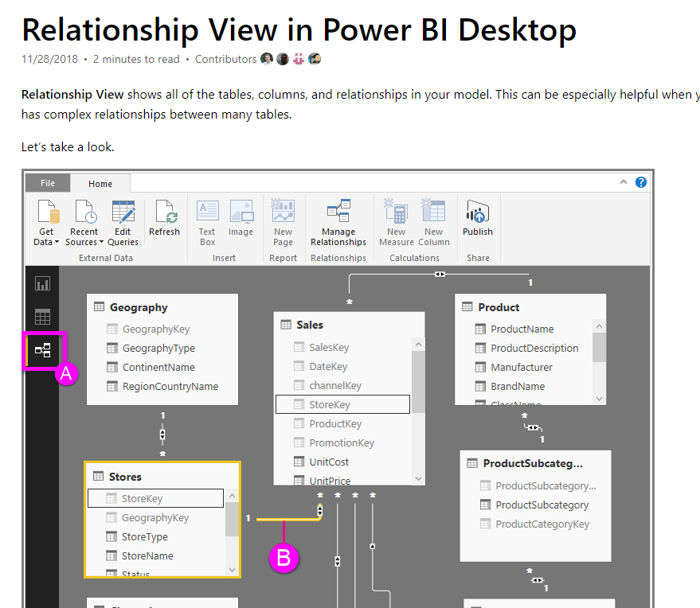The height and width of the screenshot is (608, 700).
Task: Collapse the ribbon with the caret
Action: click(624, 182)
